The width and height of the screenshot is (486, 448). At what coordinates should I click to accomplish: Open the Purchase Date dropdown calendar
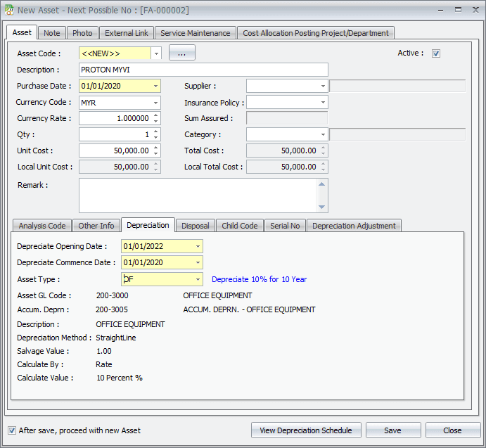155,86
